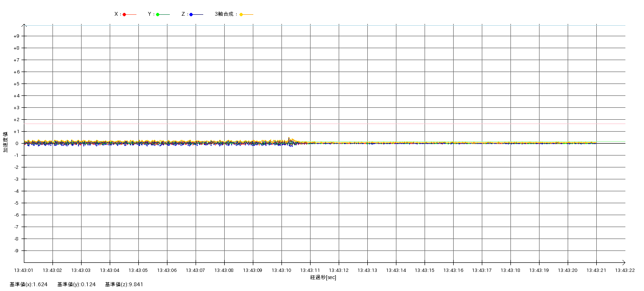Click the -9 value on vertical axis
This screenshot has width=644, height=291.
(x=16, y=251)
